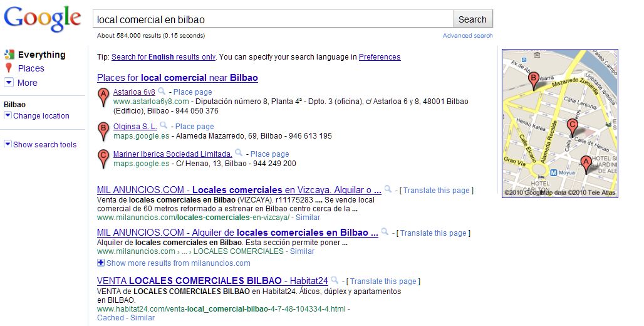Click map pin C on the map
Image resolution: width=644 pixels, height=326 pixels.
pyautogui.click(x=572, y=127)
